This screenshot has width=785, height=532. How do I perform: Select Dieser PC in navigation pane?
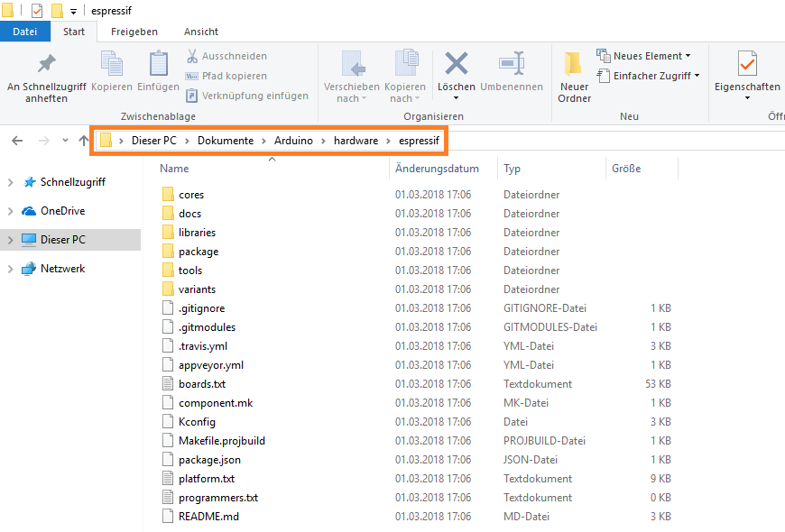tap(70, 240)
